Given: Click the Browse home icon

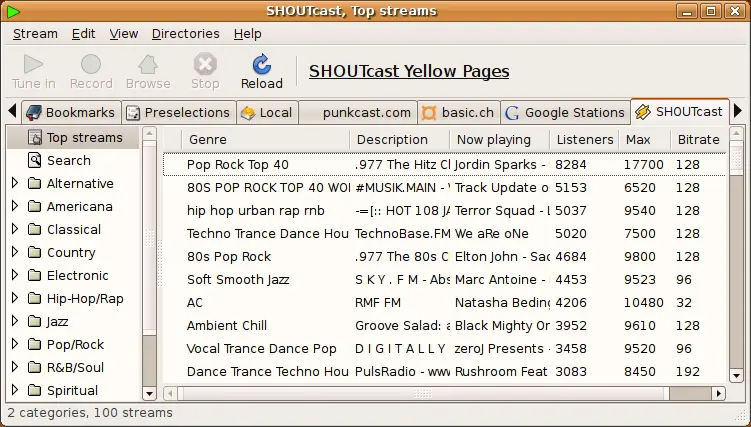Looking at the screenshot, I should [148, 64].
